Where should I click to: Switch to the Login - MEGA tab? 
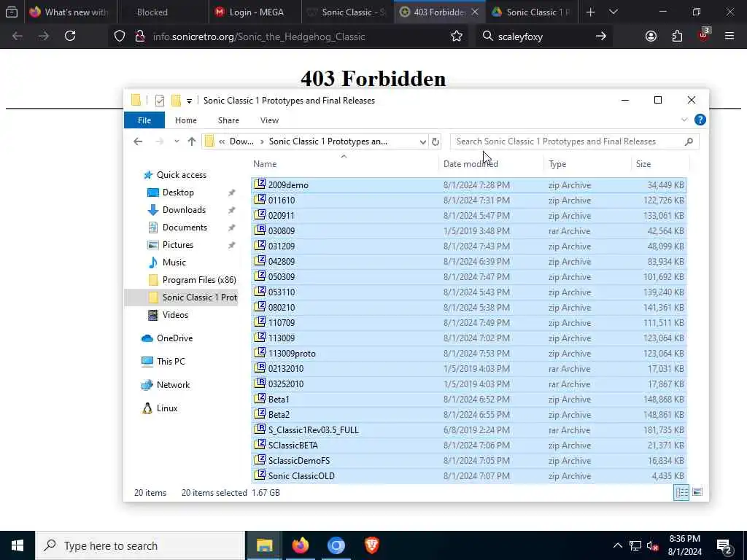click(255, 12)
